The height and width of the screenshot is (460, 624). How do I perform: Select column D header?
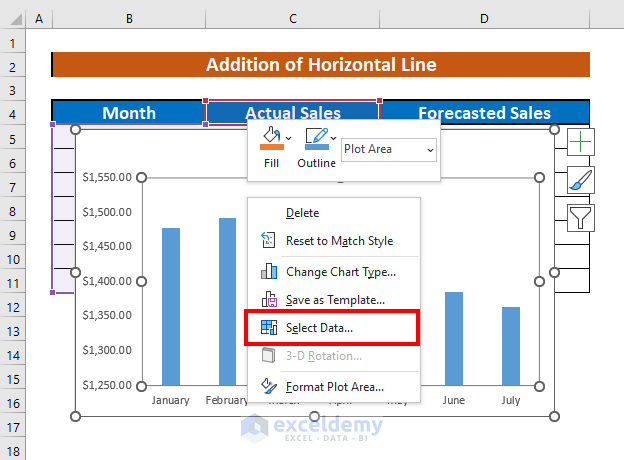[x=484, y=19]
